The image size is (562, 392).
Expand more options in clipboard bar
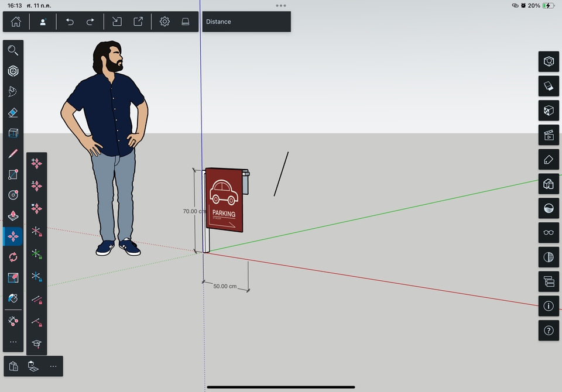click(x=53, y=366)
